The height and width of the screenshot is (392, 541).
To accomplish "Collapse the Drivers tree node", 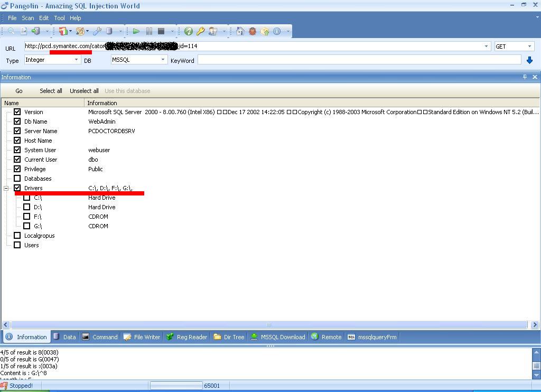I will (x=6, y=188).
